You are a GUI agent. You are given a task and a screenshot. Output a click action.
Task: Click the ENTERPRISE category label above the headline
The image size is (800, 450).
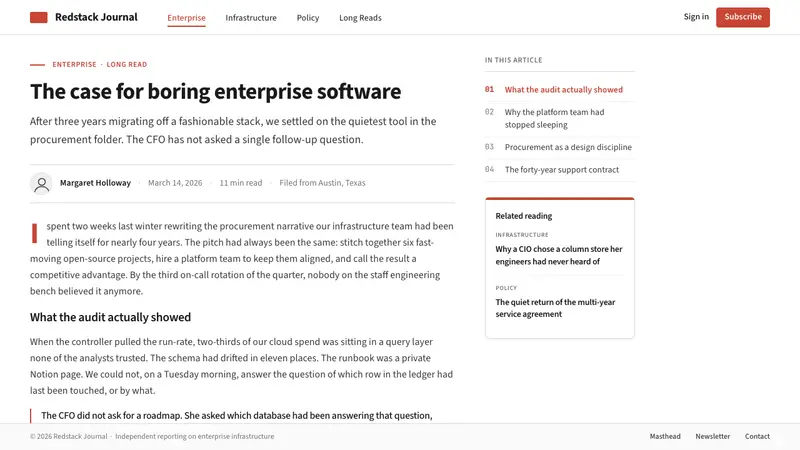(74, 64)
